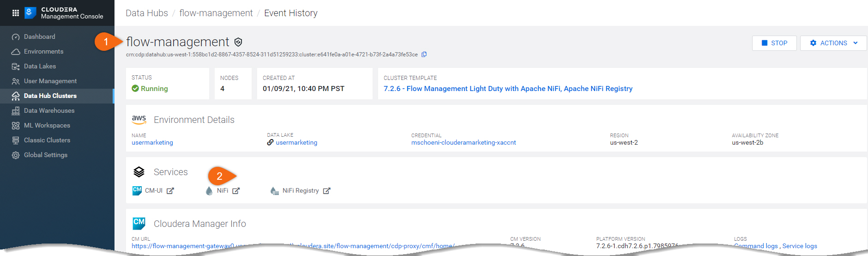Stop the cluster with STOP button
This screenshot has width=868, height=256.
pos(774,43)
